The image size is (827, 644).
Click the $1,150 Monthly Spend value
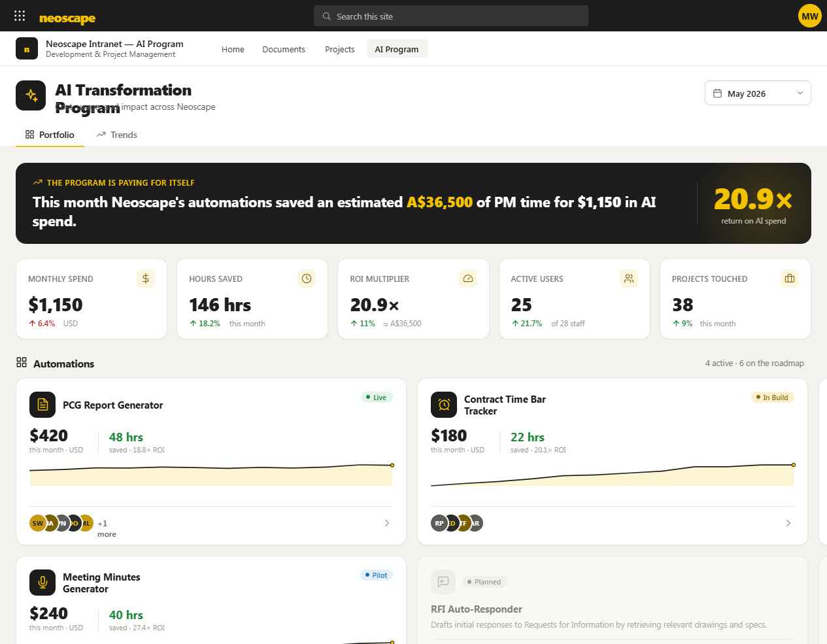coord(56,305)
